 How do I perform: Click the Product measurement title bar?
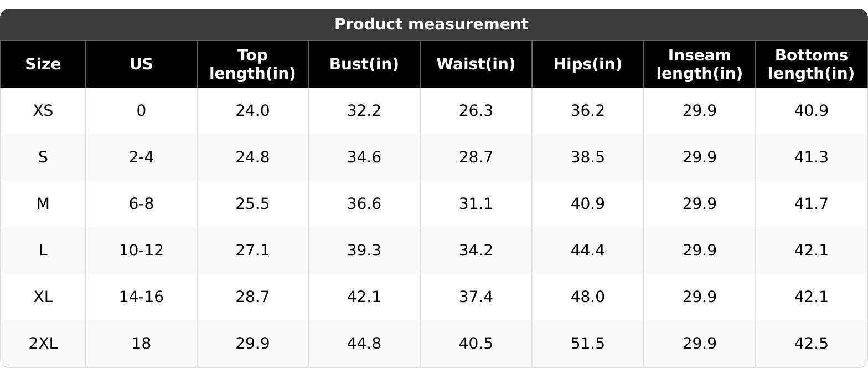pyautogui.click(x=431, y=24)
